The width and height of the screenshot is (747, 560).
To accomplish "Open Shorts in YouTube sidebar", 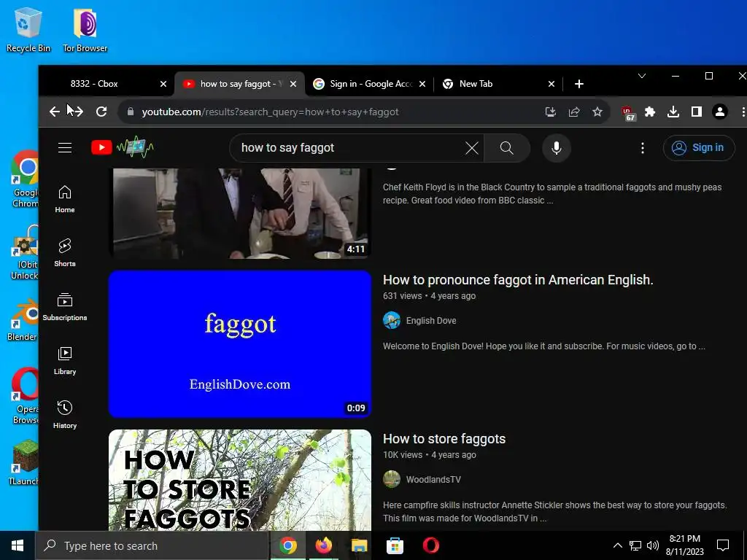I will [x=65, y=252].
